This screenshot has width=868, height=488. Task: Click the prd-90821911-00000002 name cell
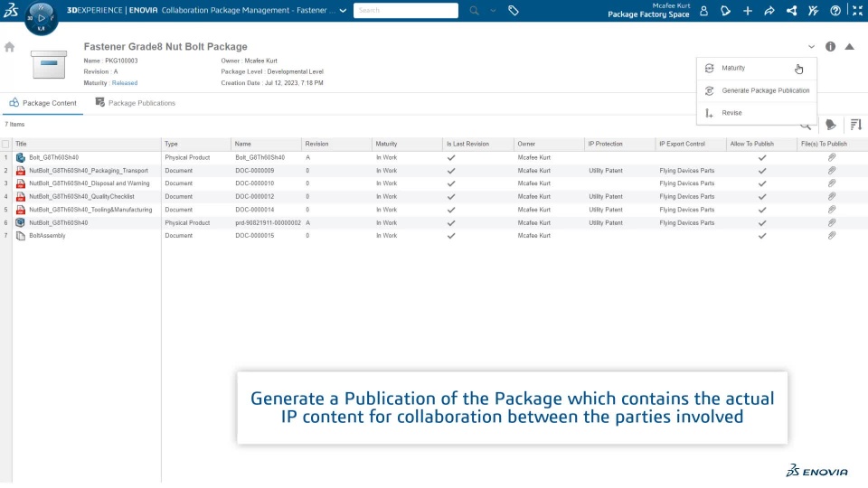(268, 223)
